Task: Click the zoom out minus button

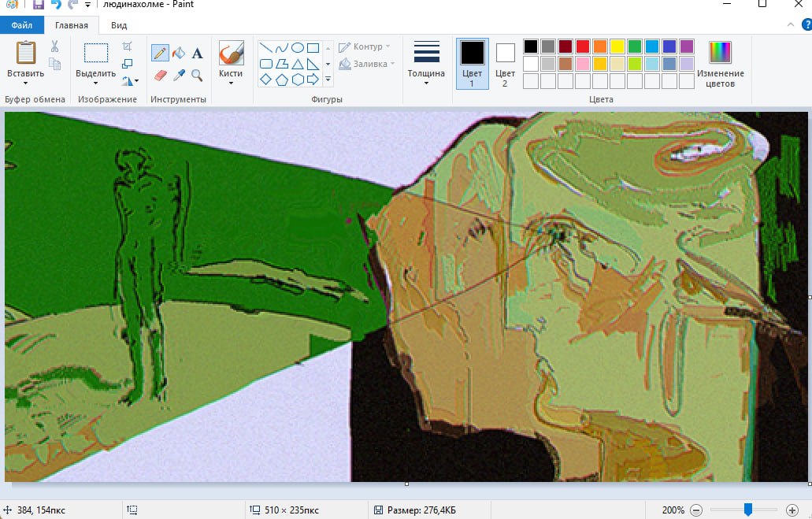Action: point(696,510)
